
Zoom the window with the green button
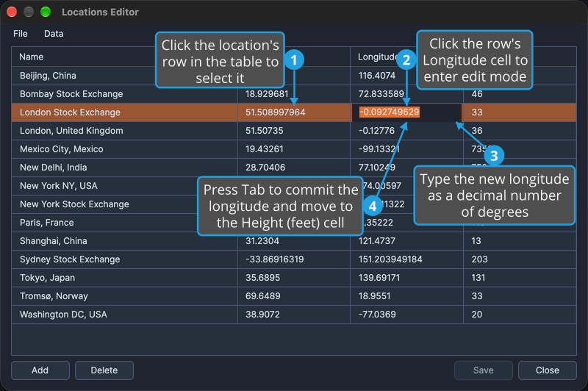[x=46, y=12]
